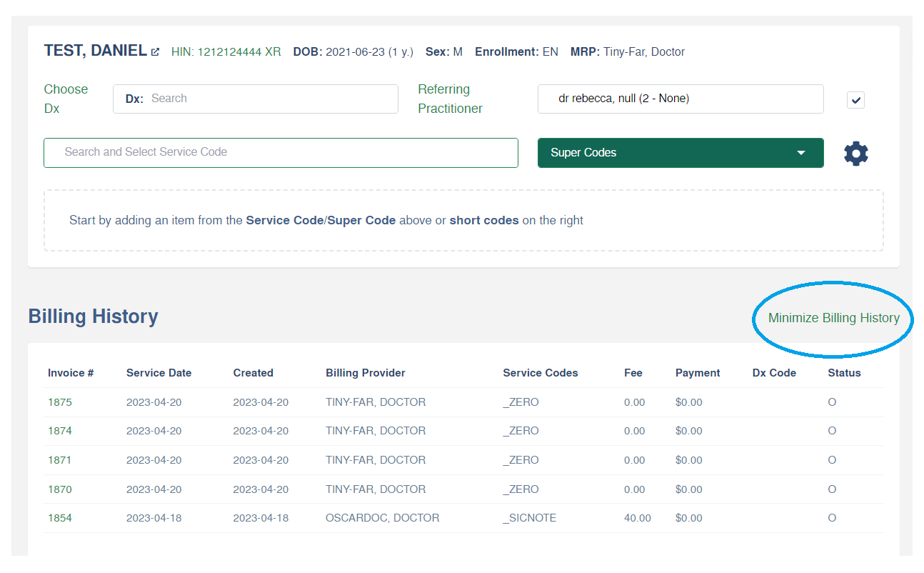Viewport: 924px width, 573px height.
Task: Click Minimize Billing History link
Action: coord(833,318)
